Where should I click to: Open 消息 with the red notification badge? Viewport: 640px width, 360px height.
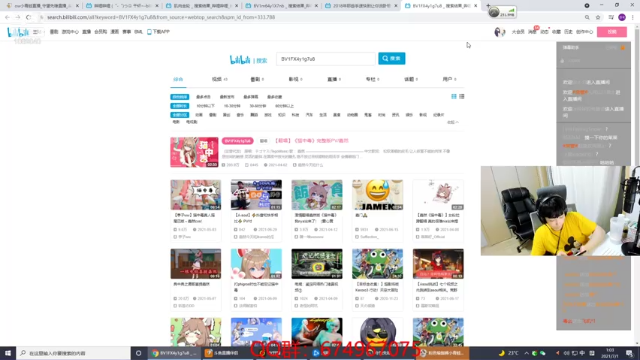(532, 32)
